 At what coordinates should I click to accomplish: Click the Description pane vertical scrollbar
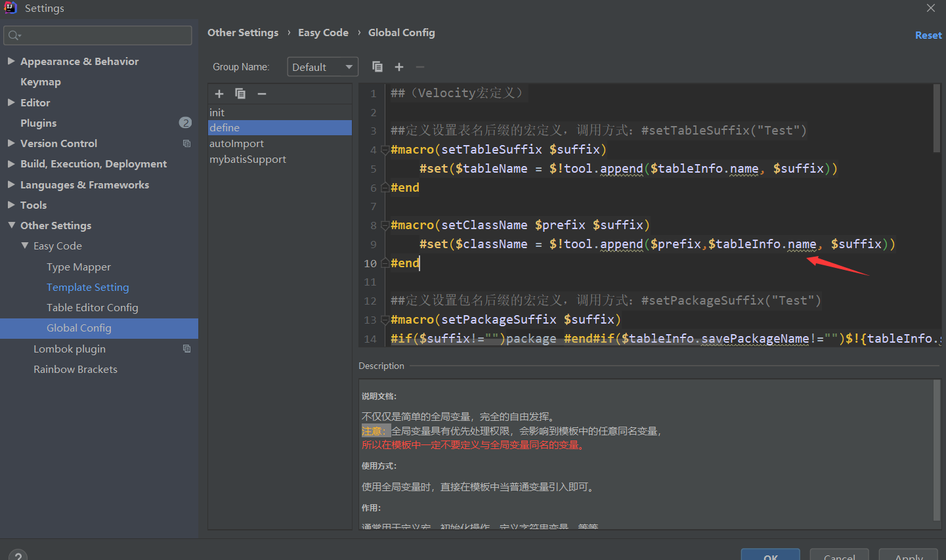pyautogui.click(x=937, y=450)
